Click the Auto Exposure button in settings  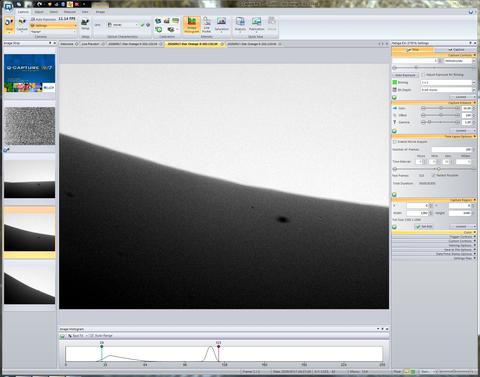[405, 75]
